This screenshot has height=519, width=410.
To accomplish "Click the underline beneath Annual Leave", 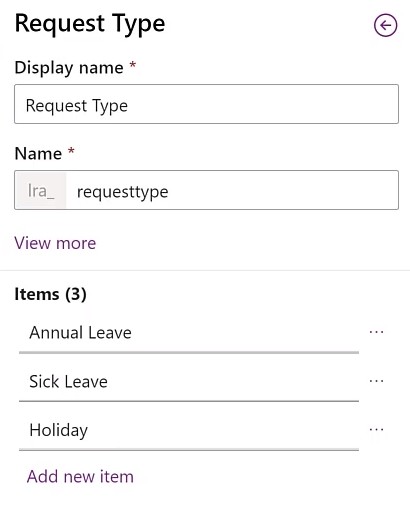I will (189, 352).
